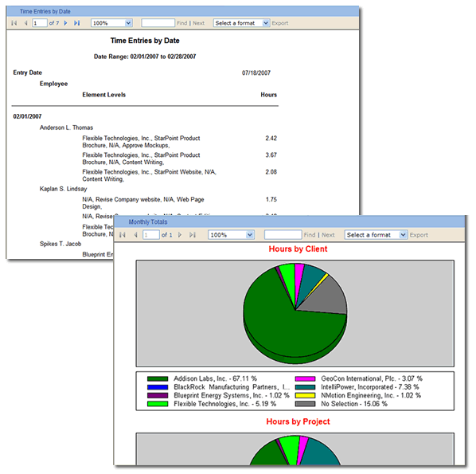Click Hours by Client chart heading

point(298,249)
